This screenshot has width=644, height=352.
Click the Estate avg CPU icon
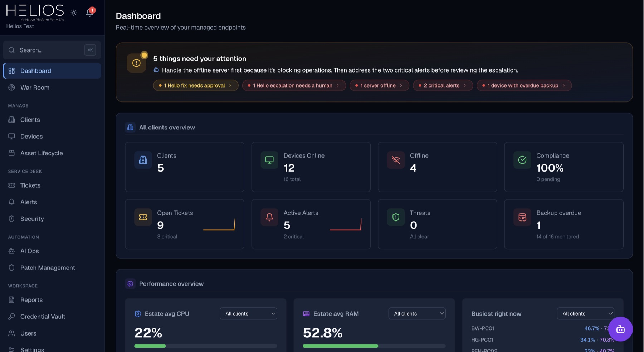pos(138,314)
